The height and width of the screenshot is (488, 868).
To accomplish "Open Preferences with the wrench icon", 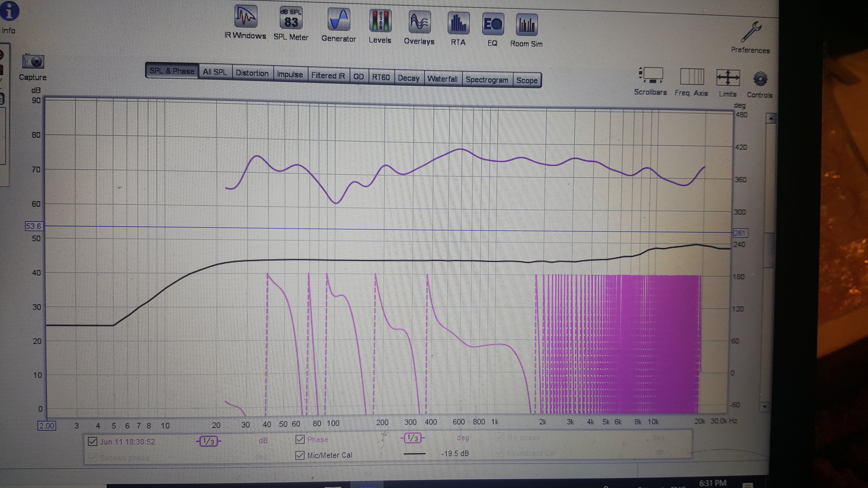I will coord(750,38).
